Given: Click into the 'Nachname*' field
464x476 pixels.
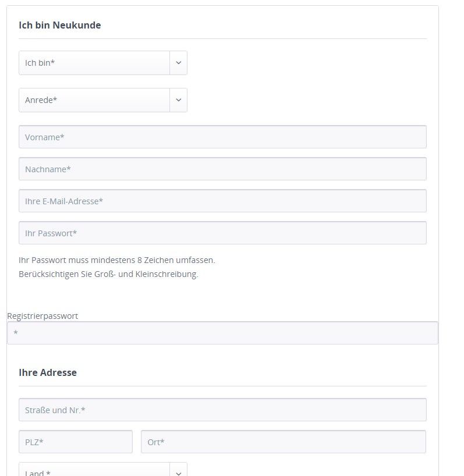Looking at the screenshot, I should click(222, 169).
